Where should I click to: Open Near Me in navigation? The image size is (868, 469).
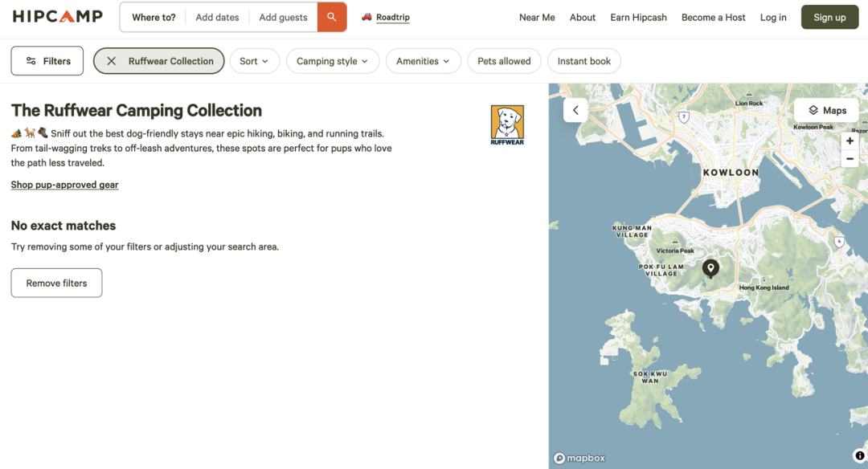(537, 17)
